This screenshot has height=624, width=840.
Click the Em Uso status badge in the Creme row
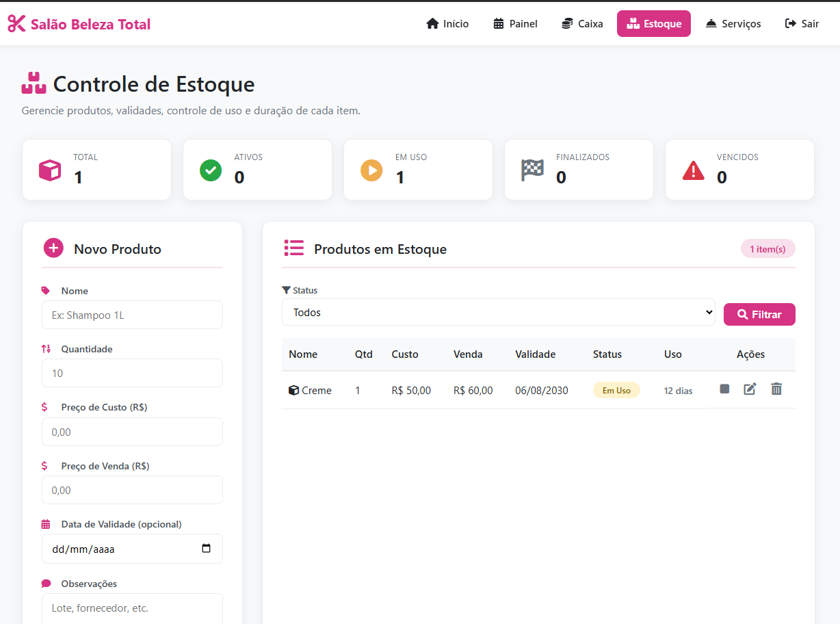click(616, 390)
